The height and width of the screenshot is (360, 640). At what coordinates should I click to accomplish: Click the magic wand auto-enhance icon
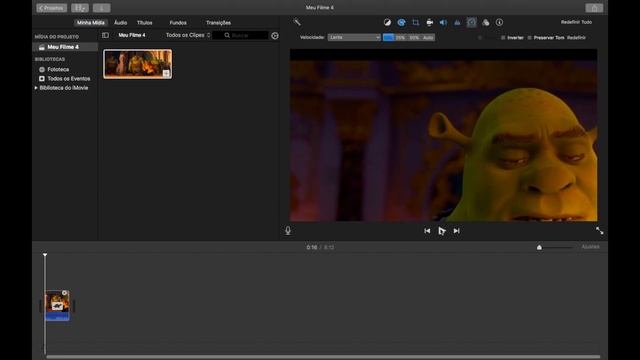297,22
